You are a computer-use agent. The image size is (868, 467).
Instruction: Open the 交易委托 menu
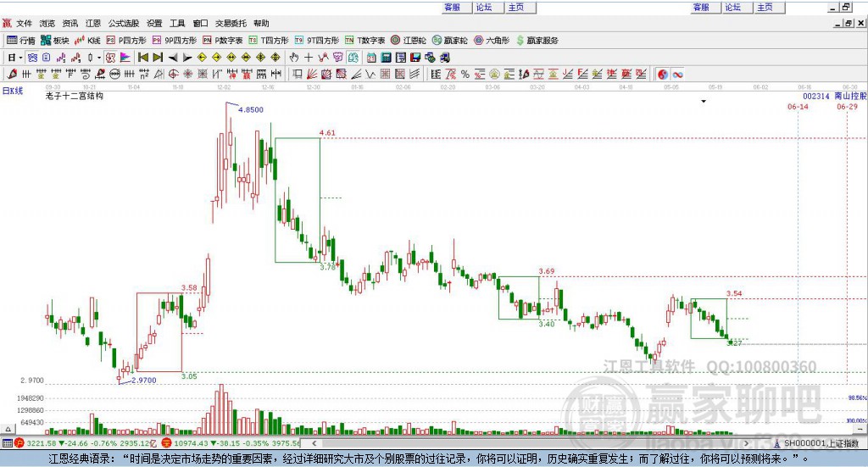(231, 23)
